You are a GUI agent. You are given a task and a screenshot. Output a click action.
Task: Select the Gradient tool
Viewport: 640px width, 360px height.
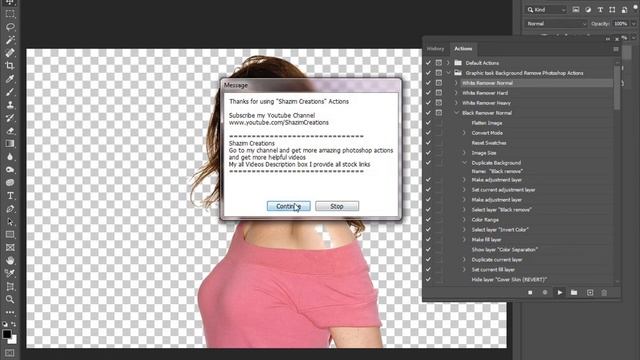coord(10,144)
